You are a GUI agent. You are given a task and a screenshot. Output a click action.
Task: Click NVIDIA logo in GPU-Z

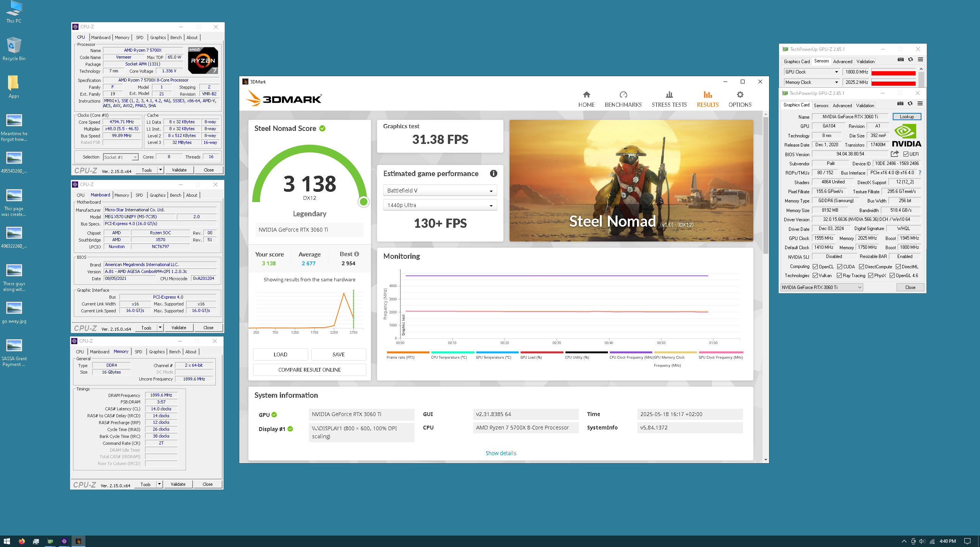point(906,136)
